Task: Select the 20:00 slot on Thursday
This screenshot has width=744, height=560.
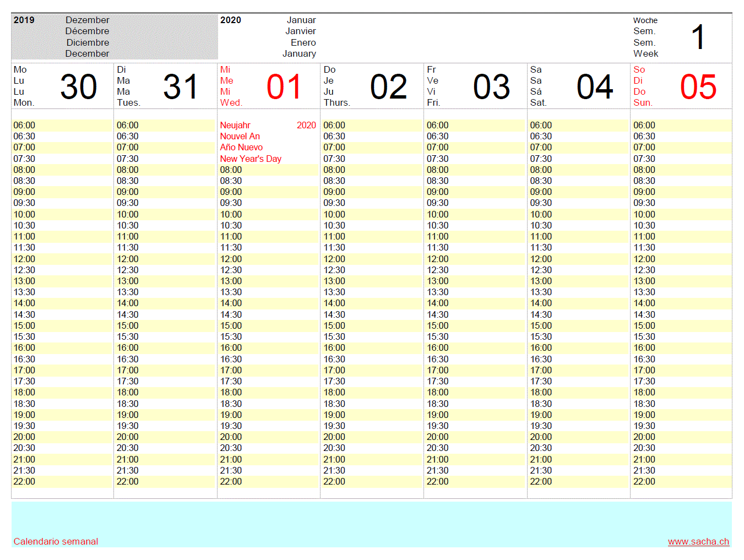Action: coord(372,437)
